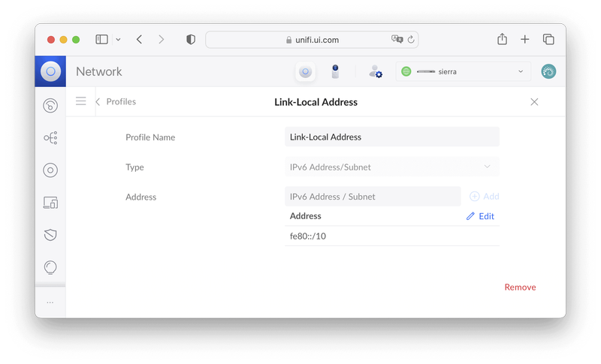The image size is (601, 364).
Task: Open UniFi devices from the sidebar
Action: 50,170
